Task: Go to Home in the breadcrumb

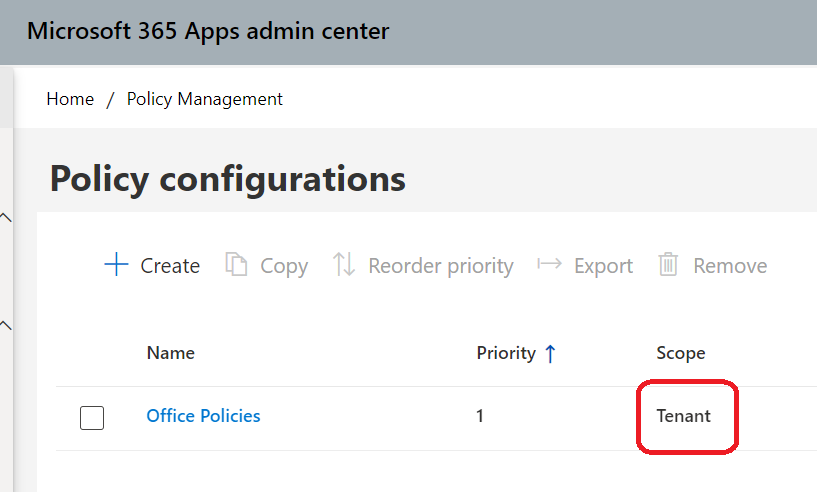Action: pos(70,99)
